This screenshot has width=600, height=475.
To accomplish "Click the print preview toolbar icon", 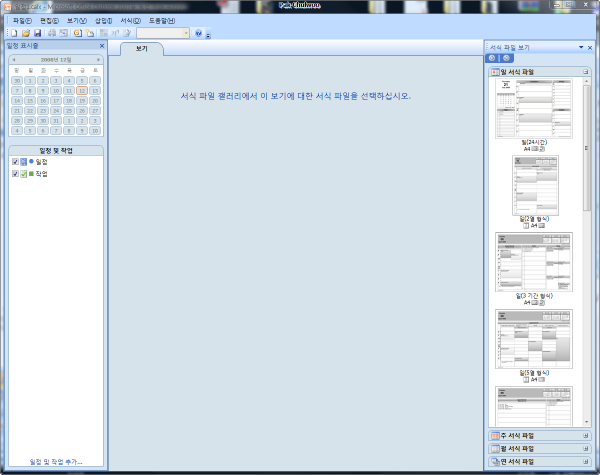I will (x=63, y=33).
